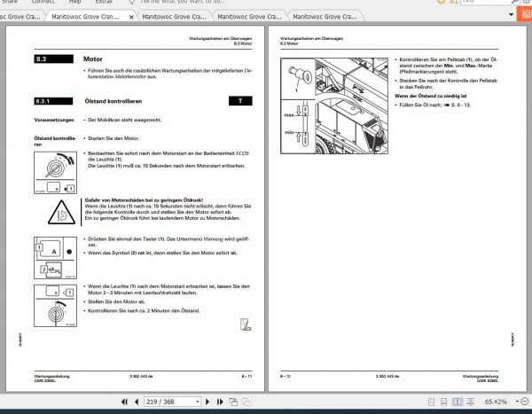Image resolution: width=532 pixels, height=414 pixels.
Task: Click the continued-on-next-page symbol
Action: tap(246, 324)
